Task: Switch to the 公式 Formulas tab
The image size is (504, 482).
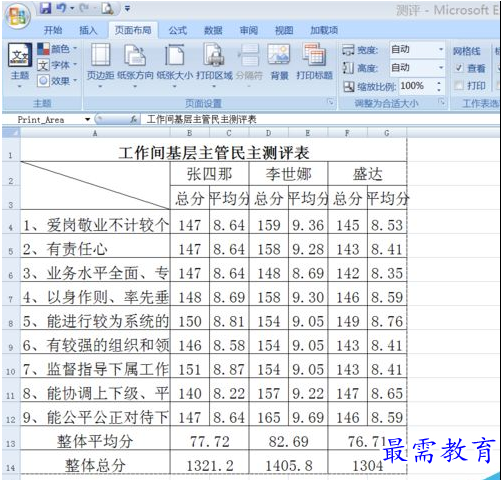Action: (177, 30)
